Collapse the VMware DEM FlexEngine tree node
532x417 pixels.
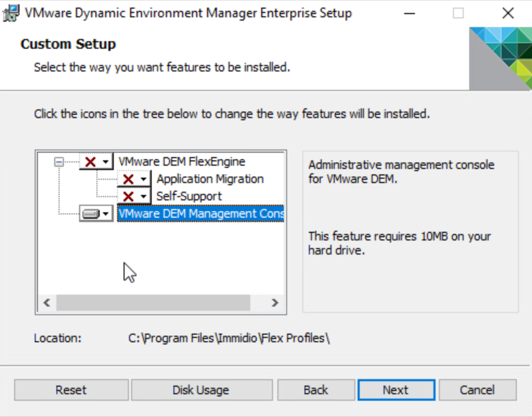coord(59,161)
